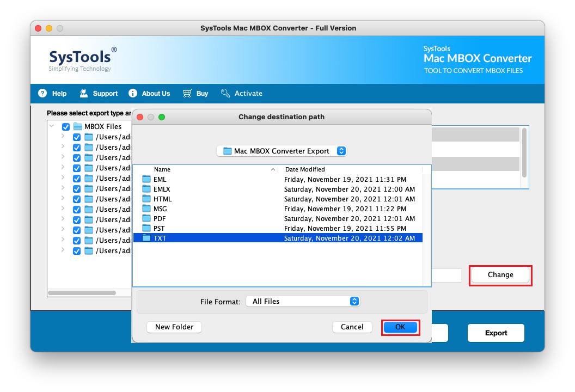The width and height of the screenshot is (575, 392).
Task: Select the EML folder row
Action: coord(278,179)
